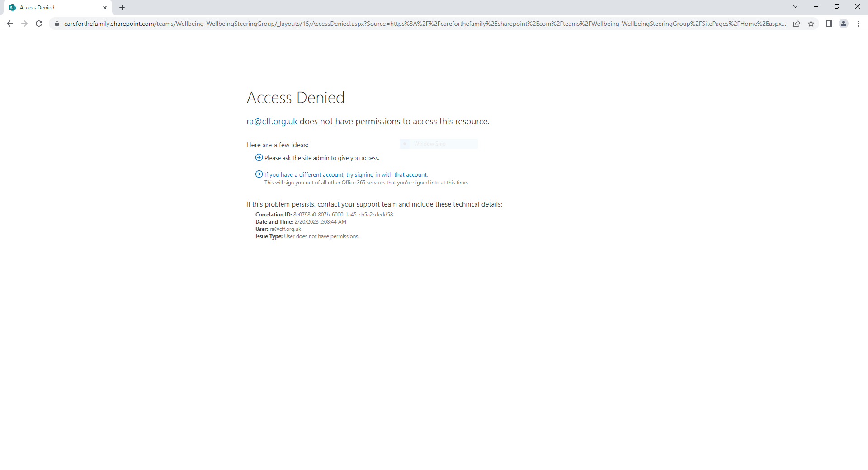The image size is (868, 470).
Task: Focus the address bar URL
Action: click(425, 23)
